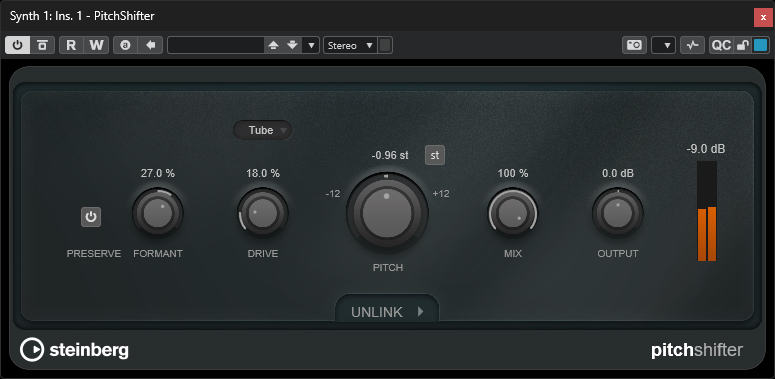Click the Drive knob
This screenshot has width=775, height=379.
pyautogui.click(x=262, y=213)
